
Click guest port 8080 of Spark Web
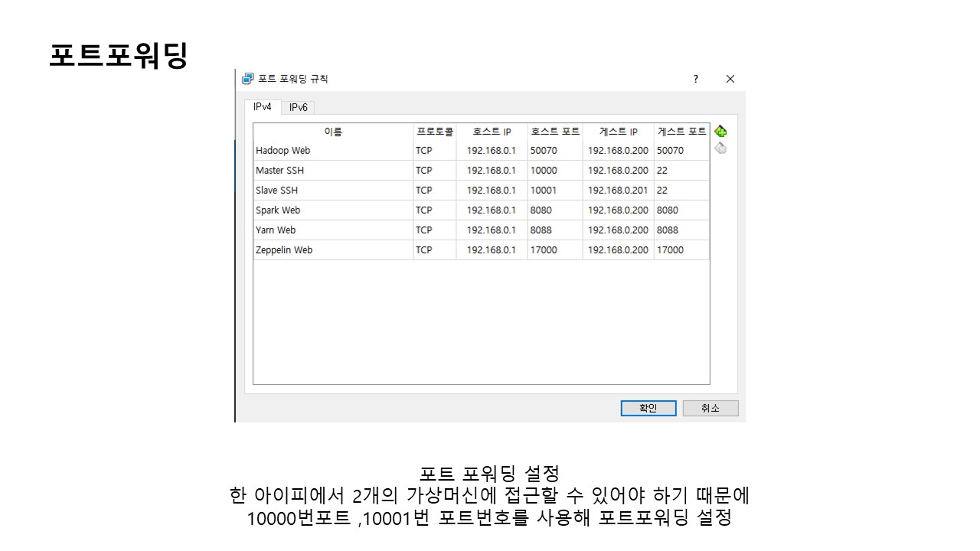pos(681,210)
